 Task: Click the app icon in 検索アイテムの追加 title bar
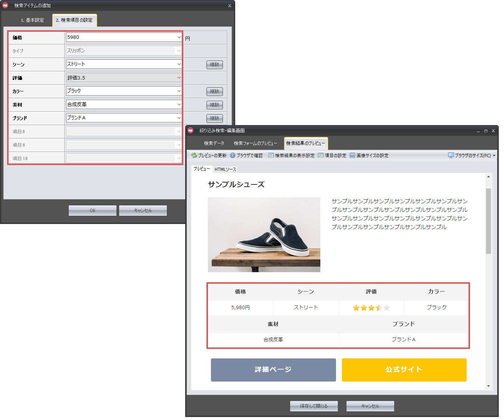[x=5, y=5]
